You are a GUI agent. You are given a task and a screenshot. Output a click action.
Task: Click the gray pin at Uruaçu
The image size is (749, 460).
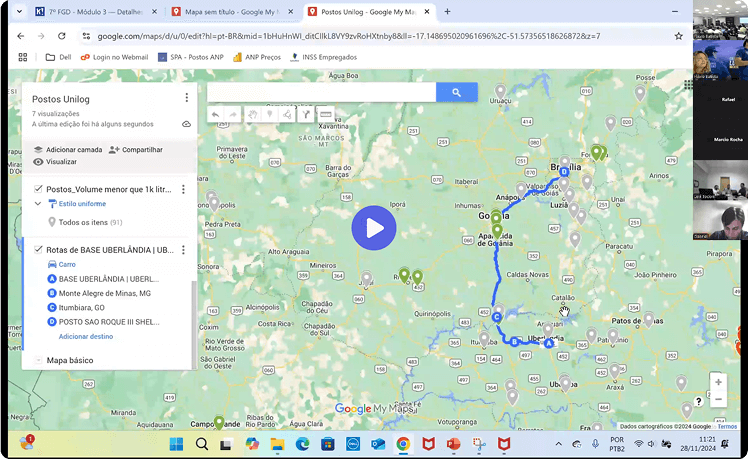pyautogui.click(x=500, y=91)
